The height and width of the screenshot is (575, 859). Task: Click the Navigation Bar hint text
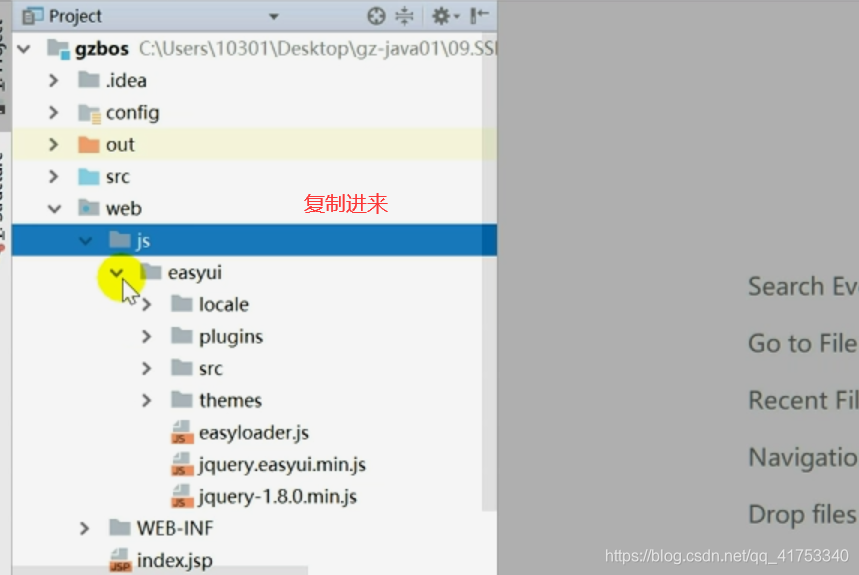[x=803, y=457]
